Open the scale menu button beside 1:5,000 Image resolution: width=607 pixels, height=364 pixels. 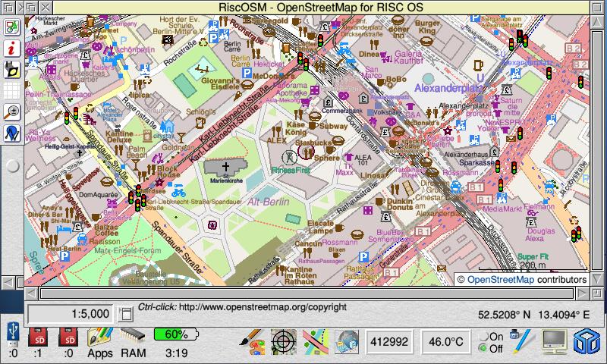tap(126, 313)
